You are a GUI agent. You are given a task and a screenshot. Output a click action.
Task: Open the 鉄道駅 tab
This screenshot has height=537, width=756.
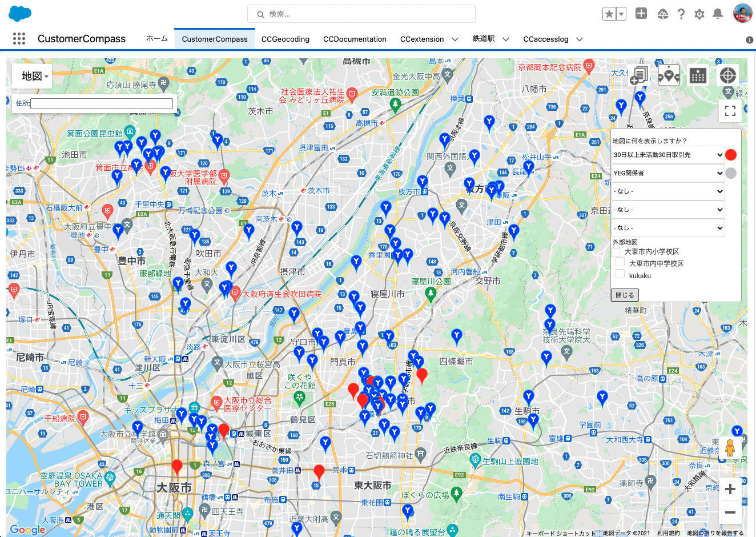pyautogui.click(x=484, y=39)
